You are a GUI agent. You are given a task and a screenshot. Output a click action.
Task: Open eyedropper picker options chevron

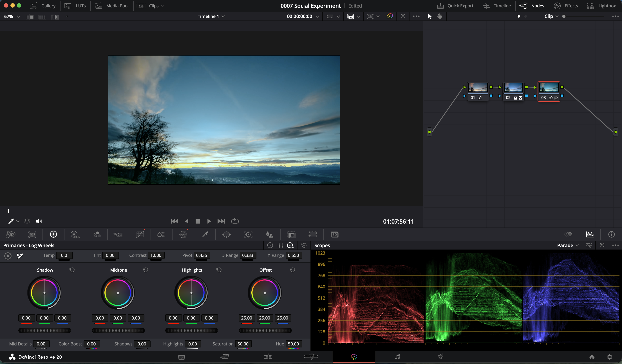(18, 221)
